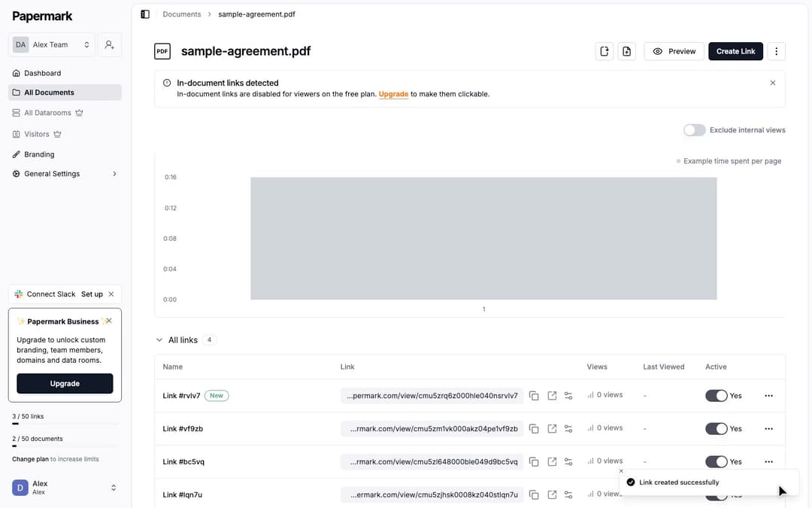Click the PDF file type icon
The height and width of the screenshot is (508, 812).
[x=162, y=51]
